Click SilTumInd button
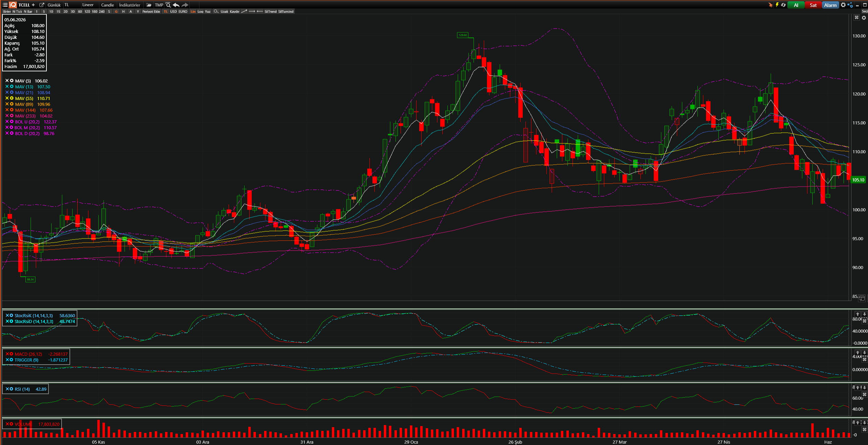The width and height of the screenshot is (868, 445). coord(286,11)
